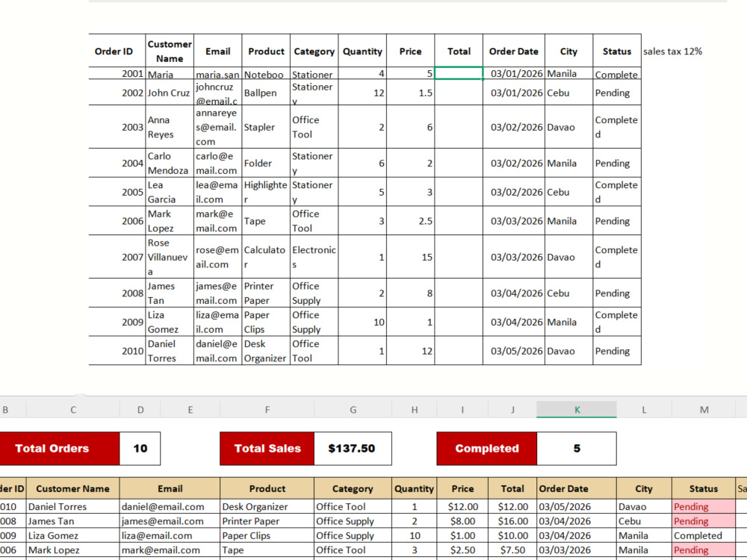Viewport: 747px width, 560px height.
Task: Click price 15 for the Calculator
Action: pos(410,257)
